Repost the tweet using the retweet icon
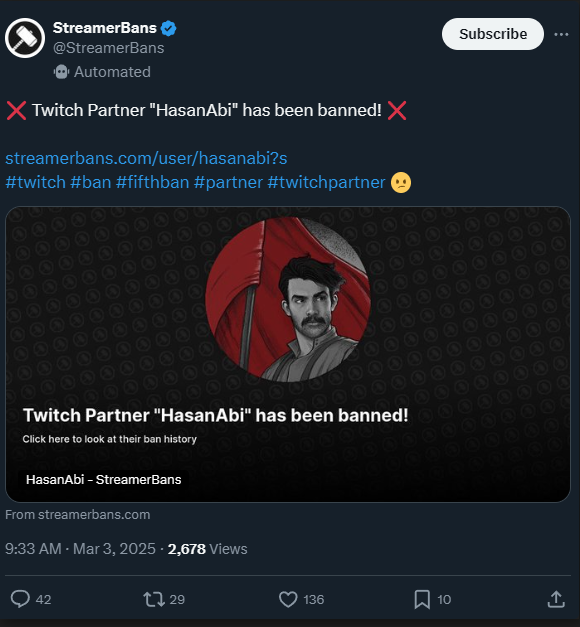The image size is (580, 627). coord(154,599)
